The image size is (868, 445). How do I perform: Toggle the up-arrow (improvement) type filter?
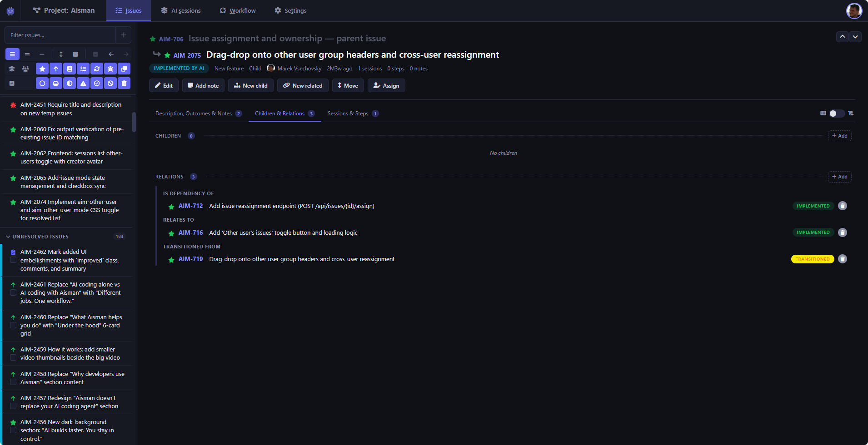coord(56,69)
